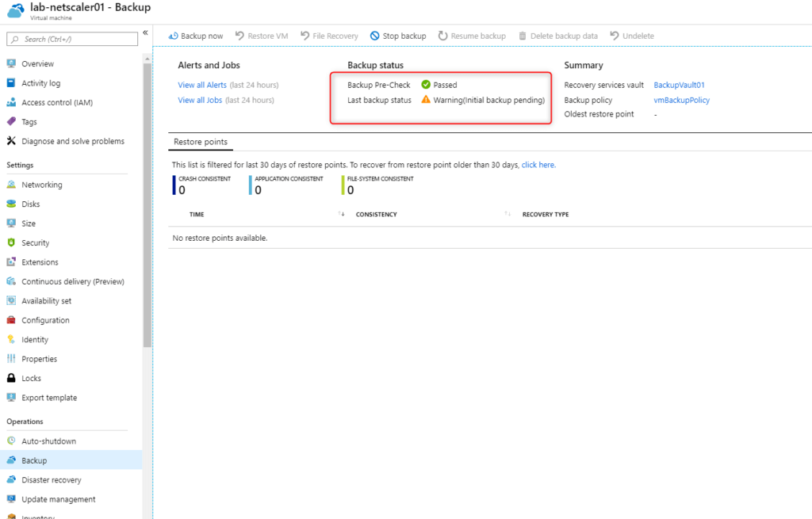Click the Disaster recovery icon
The width and height of the screenshot is (812, 519).
point(11,479)
